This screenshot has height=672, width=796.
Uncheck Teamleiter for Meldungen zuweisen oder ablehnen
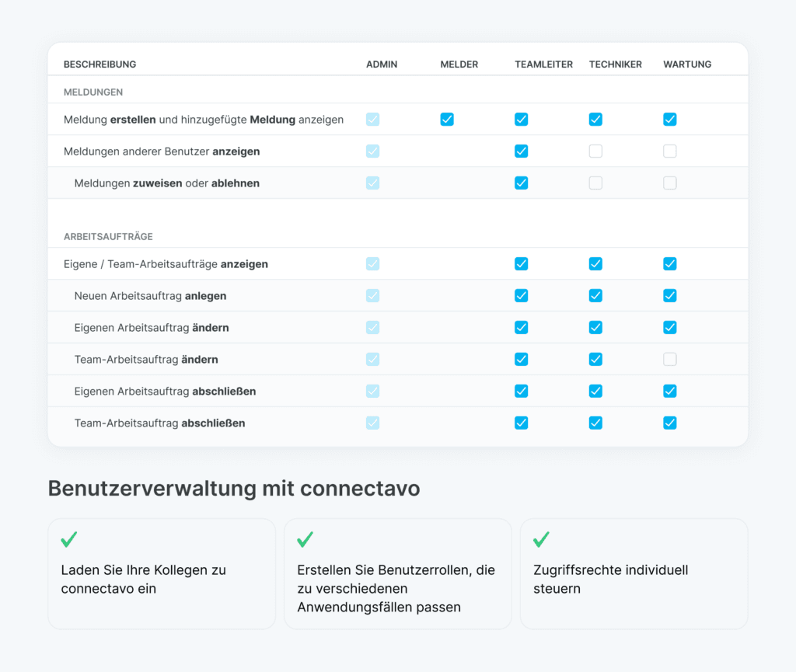[522, 183]
